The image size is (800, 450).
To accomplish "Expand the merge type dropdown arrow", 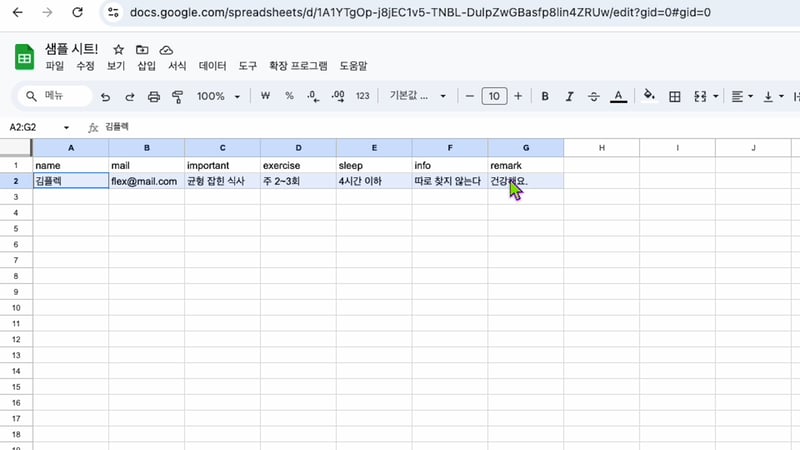I will [715, 96].
